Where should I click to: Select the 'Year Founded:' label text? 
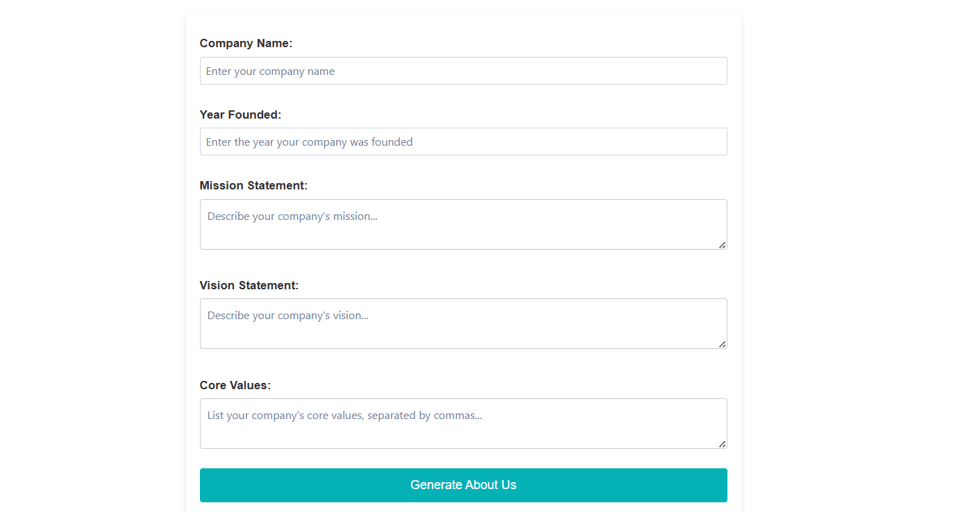click(x=241, y=115)
